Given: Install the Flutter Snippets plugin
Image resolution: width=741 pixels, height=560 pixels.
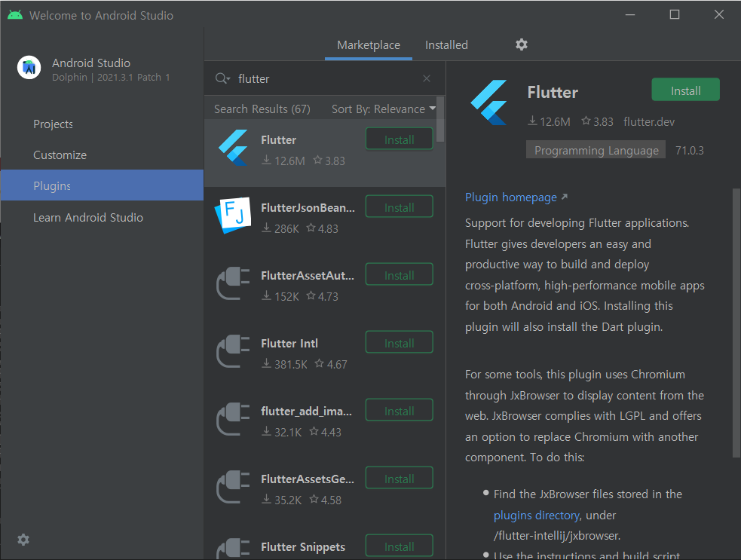Looking at the screenshot, I should 400,546.
